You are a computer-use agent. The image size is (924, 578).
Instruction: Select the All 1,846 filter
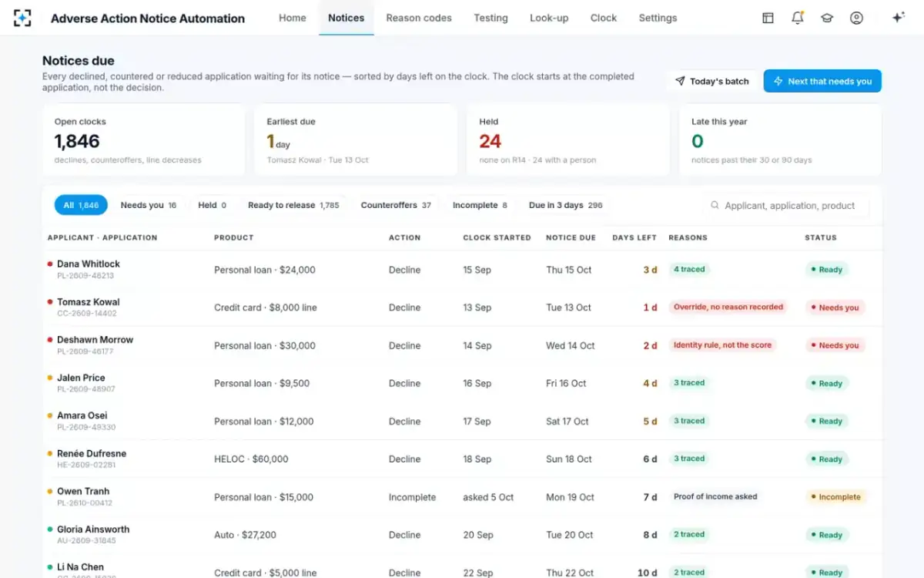point(81,205)
